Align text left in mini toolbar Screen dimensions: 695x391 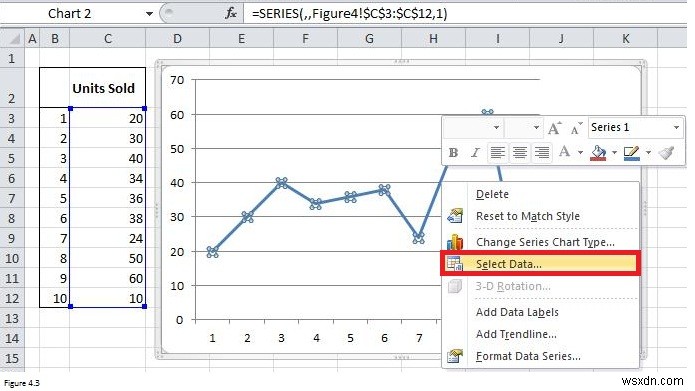pyautogui.click(x=498, y=152)
